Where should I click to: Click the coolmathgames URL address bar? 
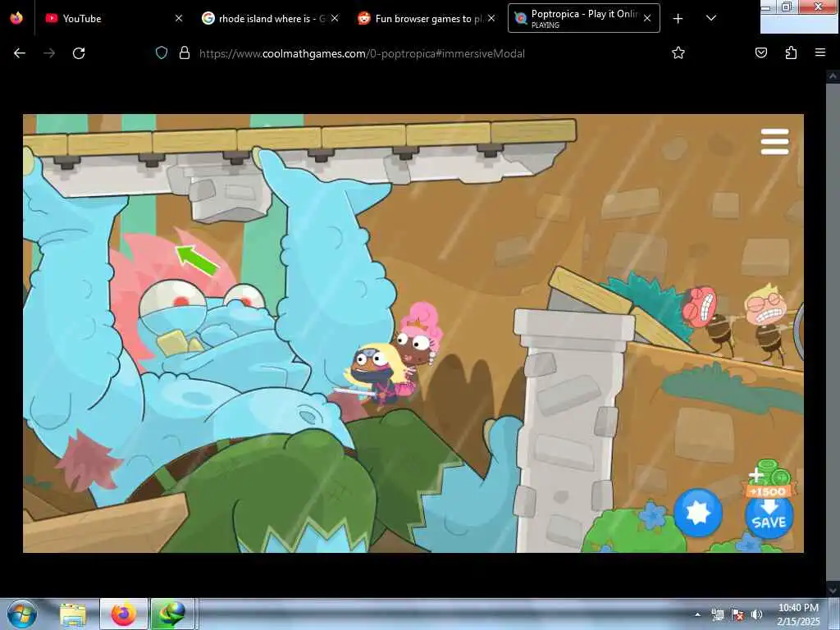tap(362, 53)
